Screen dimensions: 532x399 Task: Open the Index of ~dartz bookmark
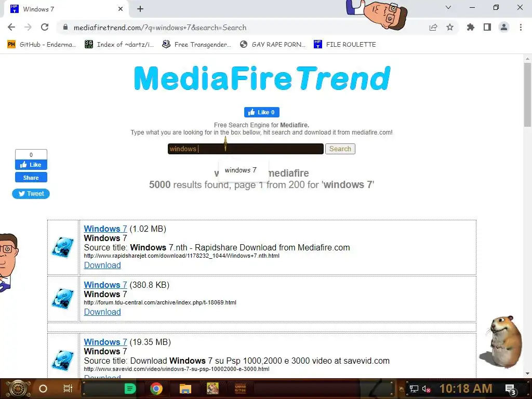(x=119, y=45)
